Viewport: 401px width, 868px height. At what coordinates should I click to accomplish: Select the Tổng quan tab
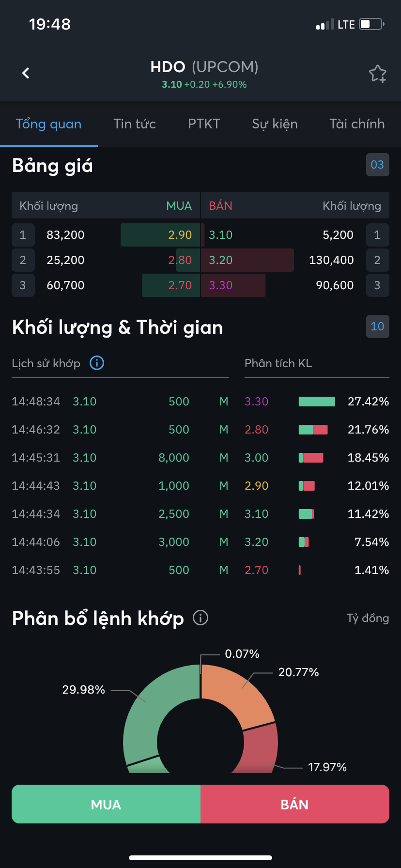click(x=48, y=124)
